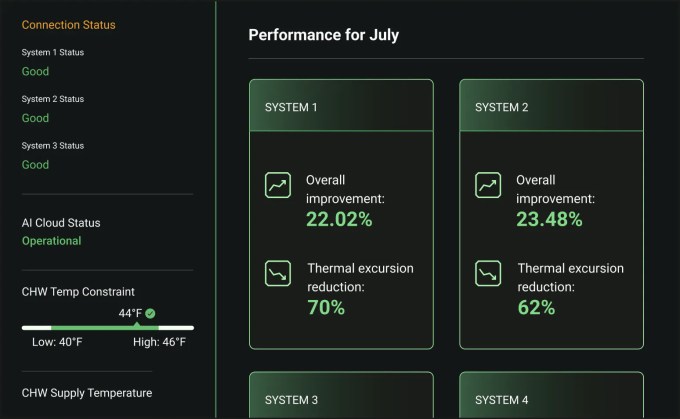Open the SYSTEM 1 card header
Image resolution: width=680 pixels, height=419 pixels.
(x=341, y=106)
